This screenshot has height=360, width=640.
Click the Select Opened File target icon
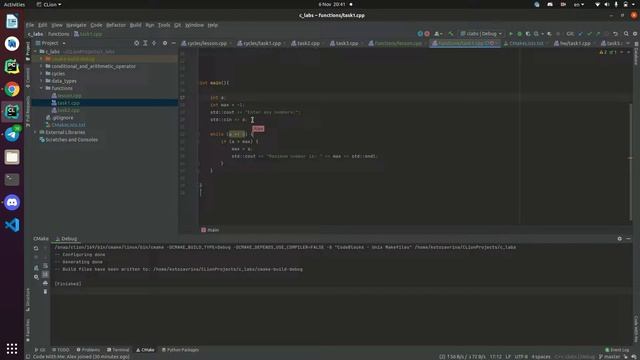click(136, 43)
